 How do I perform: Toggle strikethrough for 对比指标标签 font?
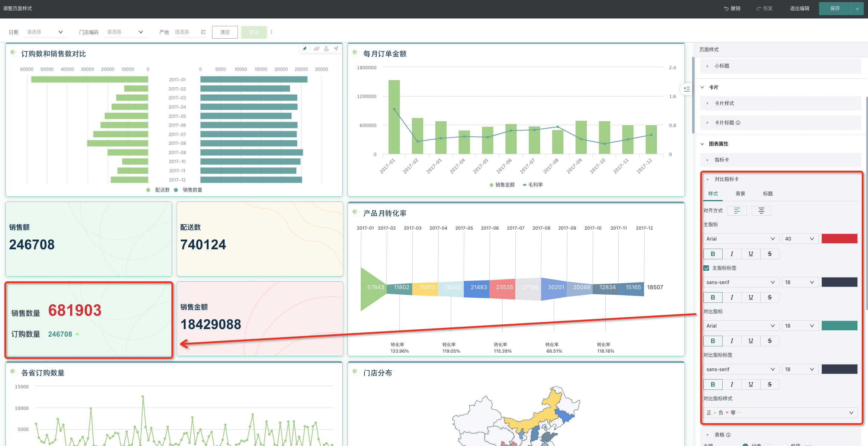(769, 384)
